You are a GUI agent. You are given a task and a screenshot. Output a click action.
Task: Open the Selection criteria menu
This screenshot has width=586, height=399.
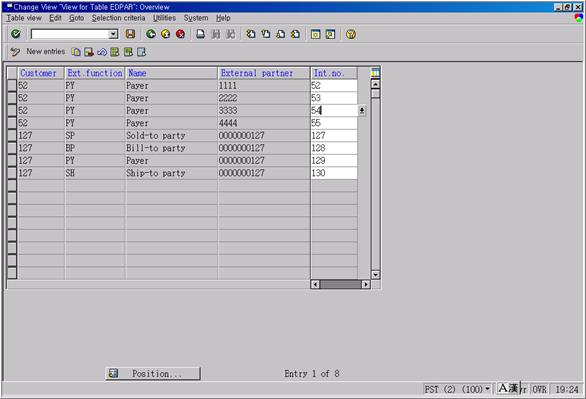click(118, 18)
